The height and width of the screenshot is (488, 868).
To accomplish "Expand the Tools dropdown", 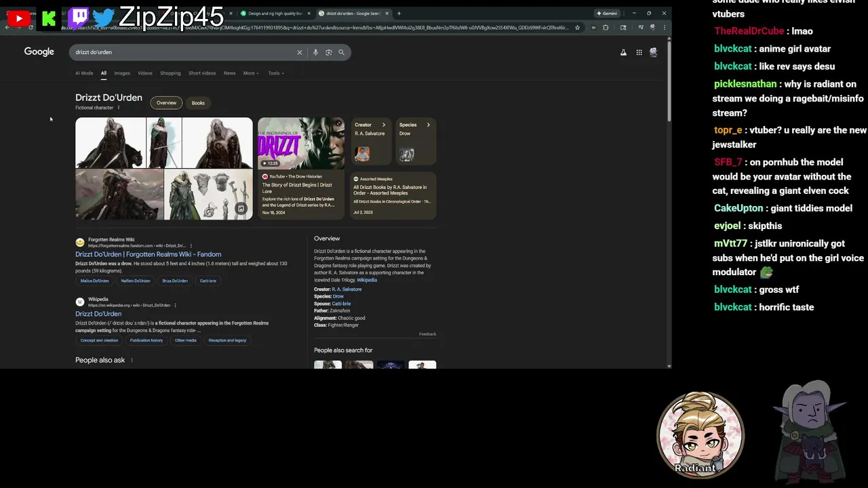I will 276,73.
